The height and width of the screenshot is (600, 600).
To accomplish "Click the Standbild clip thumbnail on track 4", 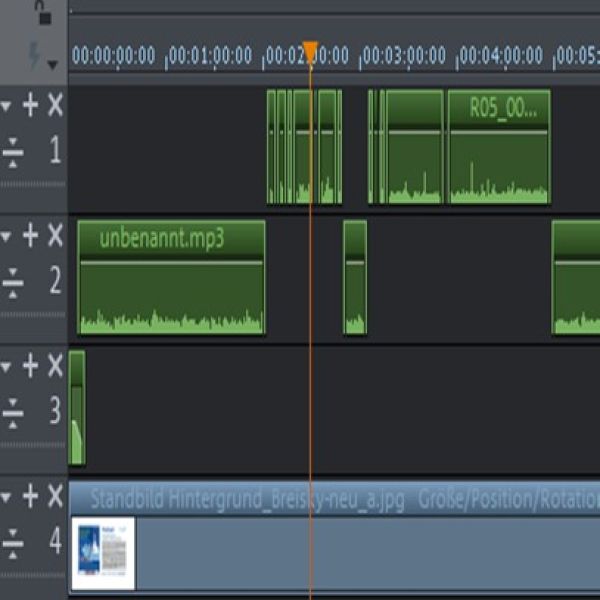I will click(103, 552).
